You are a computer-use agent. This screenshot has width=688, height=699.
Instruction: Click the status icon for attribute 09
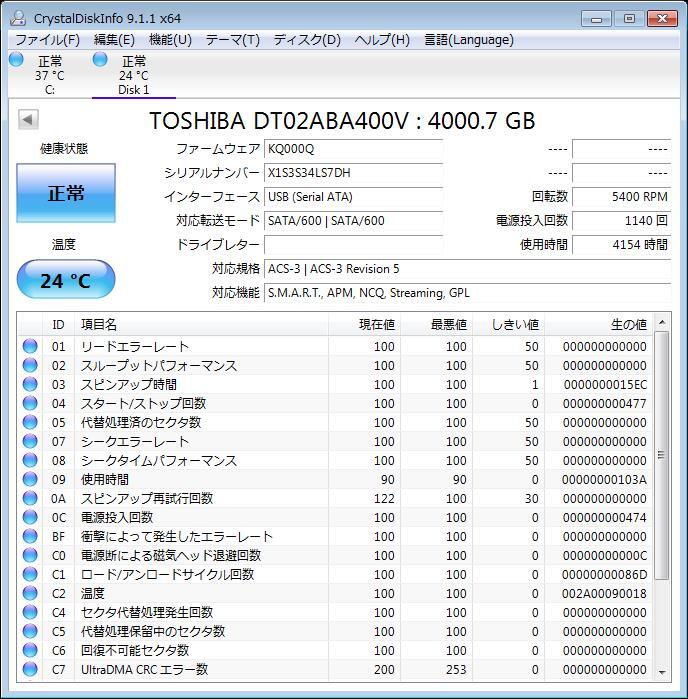click(30, 479)
